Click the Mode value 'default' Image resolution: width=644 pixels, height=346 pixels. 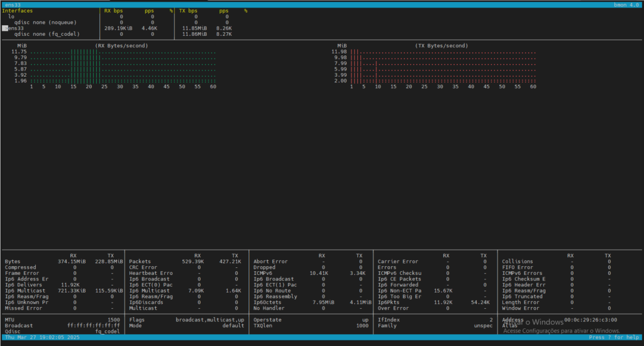pyautogui.click(x=233, y=325)
